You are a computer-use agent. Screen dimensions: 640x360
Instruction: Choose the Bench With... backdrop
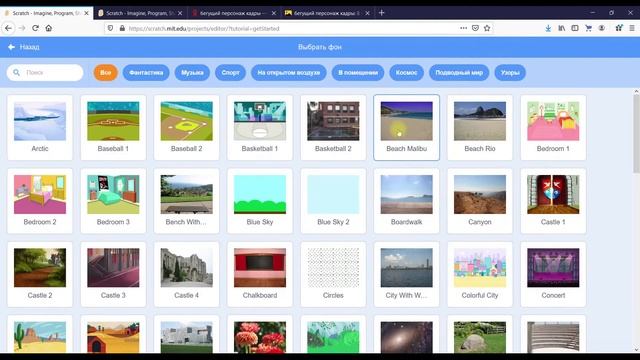(187, 201)
